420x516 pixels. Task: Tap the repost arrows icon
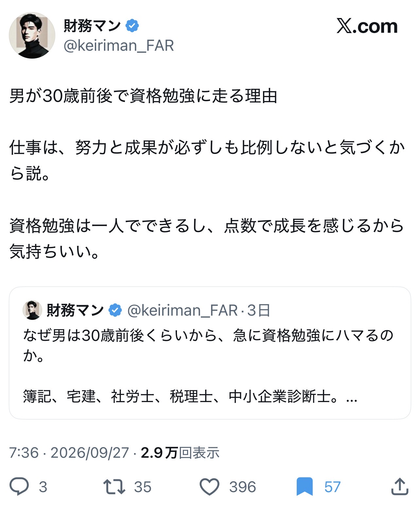(114, 487)
